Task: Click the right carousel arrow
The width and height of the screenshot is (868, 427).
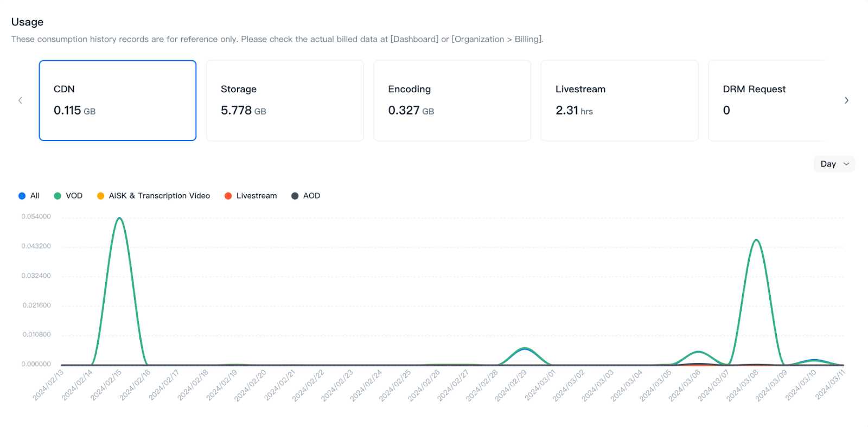Action: [x=846, y=100]
